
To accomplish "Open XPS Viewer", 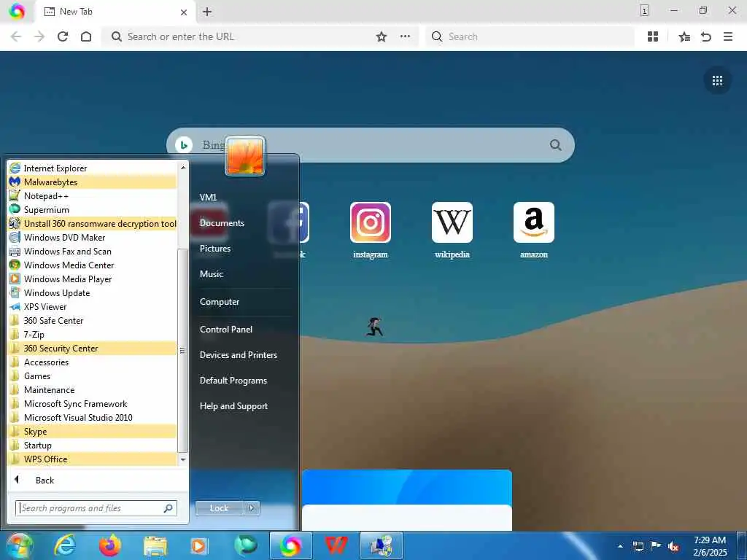I will click(x=92, y=307).
